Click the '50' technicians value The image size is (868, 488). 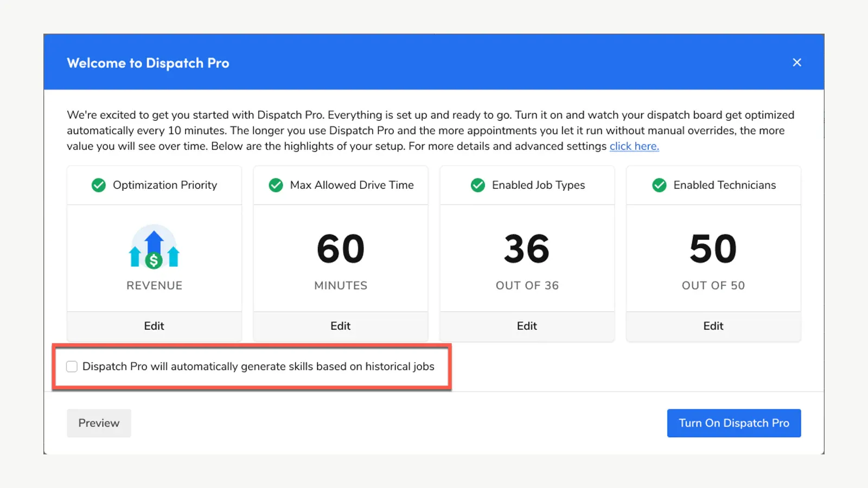[713, 249]
